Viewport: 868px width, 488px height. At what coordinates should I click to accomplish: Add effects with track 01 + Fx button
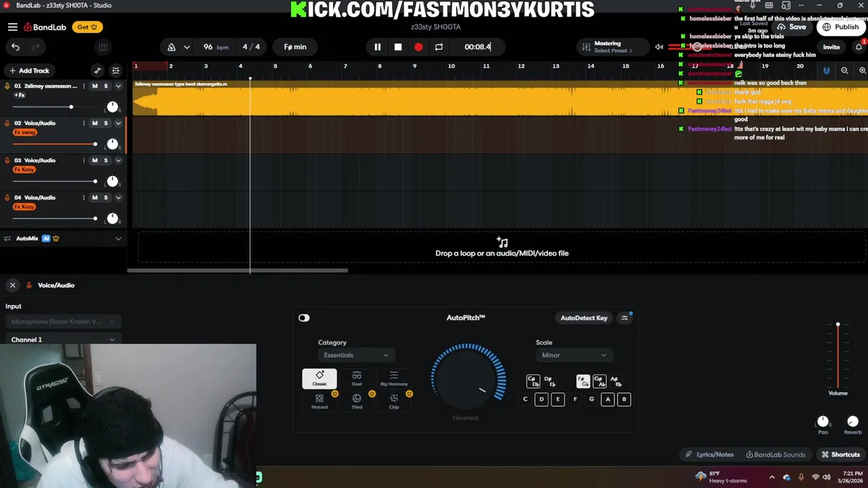point(19,95)
